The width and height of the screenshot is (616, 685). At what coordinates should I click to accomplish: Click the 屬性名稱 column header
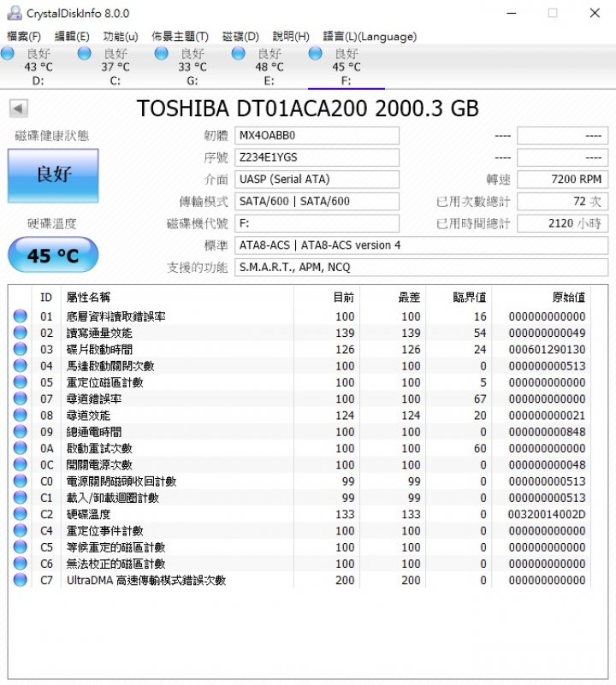[177, 298]
